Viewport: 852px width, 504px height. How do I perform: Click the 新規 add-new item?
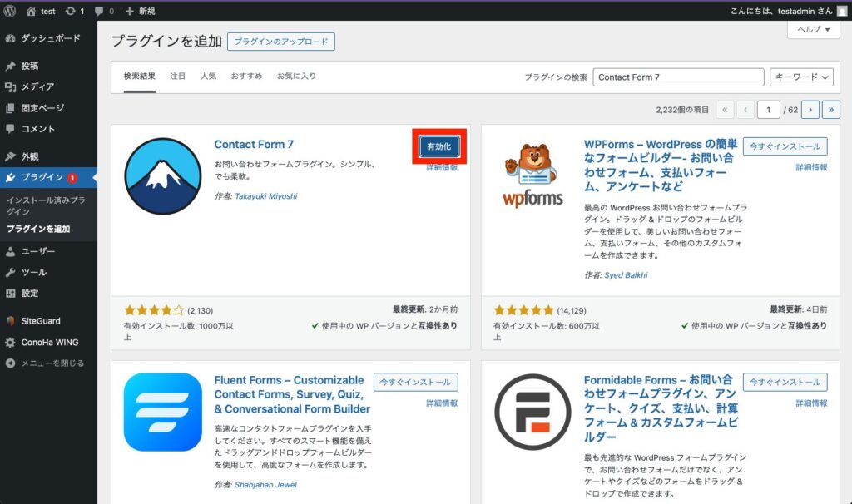(140, 11)
